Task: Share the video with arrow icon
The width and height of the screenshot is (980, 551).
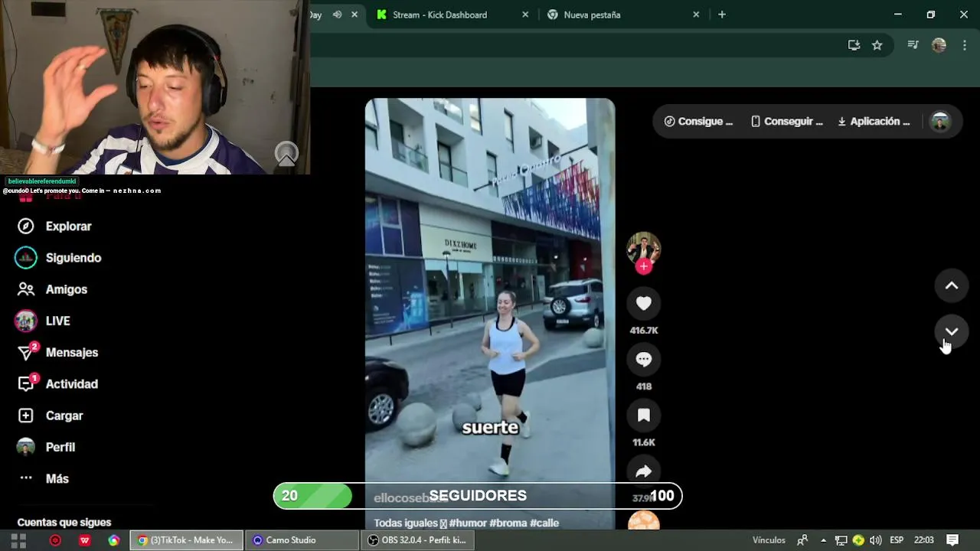Action: point(644,471)
